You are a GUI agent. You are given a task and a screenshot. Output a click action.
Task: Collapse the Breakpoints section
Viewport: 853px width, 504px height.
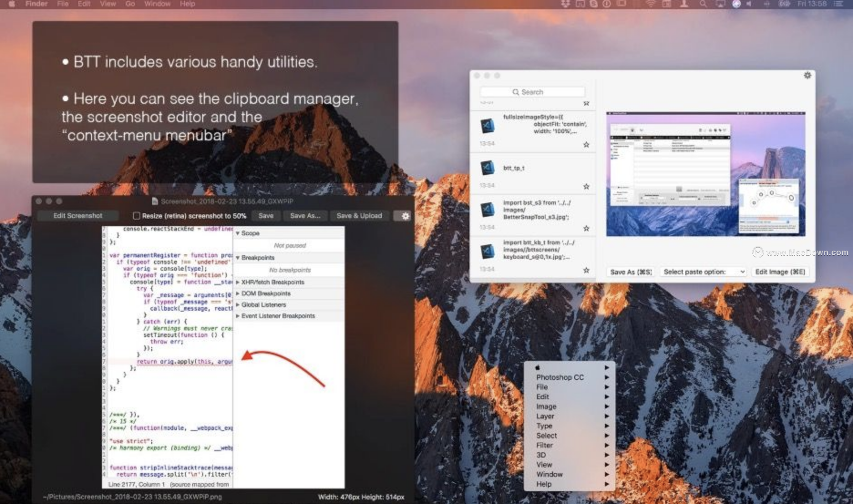point(237,258)
